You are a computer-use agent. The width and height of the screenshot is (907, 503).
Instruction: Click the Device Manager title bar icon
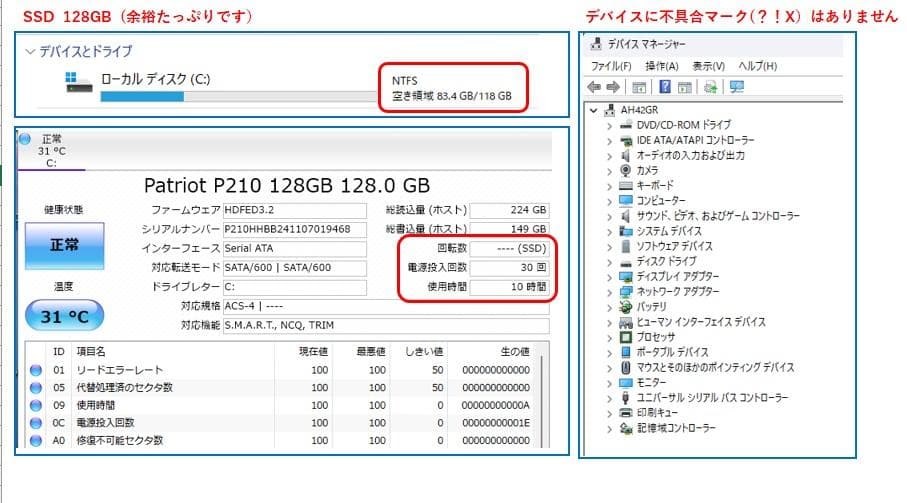click(x=595, y=43)
